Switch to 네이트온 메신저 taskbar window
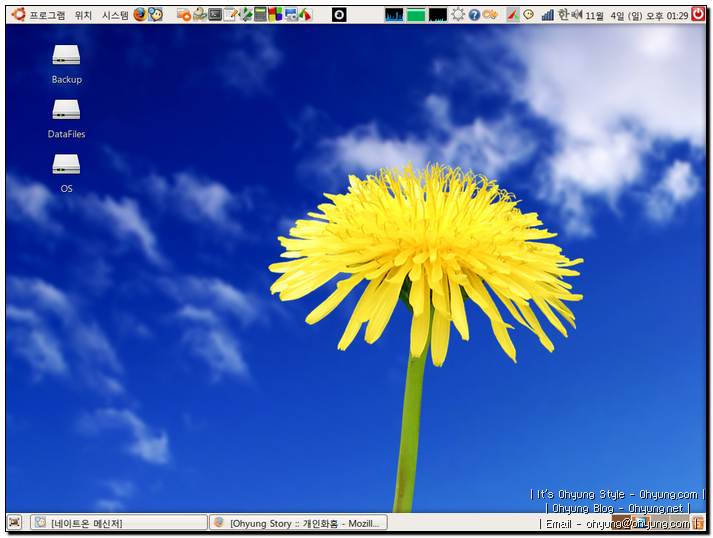The image size is (713, 538). click(x=118, y=522)
